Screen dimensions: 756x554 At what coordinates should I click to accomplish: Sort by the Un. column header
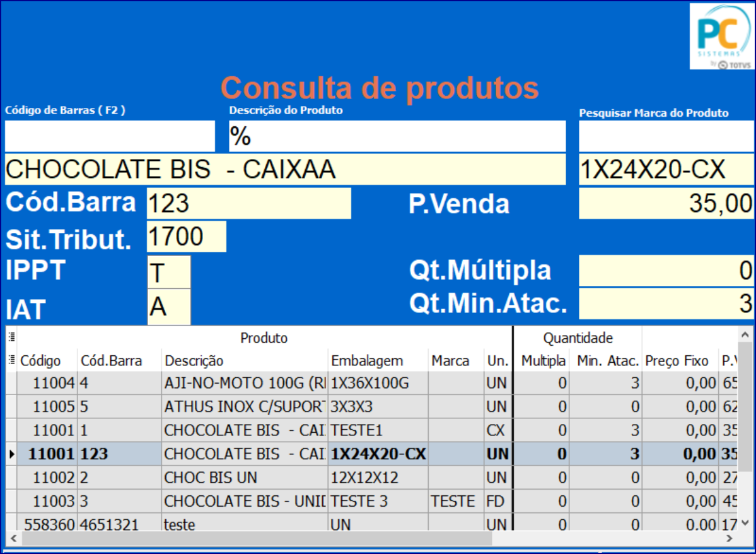(x=498, y=360)
